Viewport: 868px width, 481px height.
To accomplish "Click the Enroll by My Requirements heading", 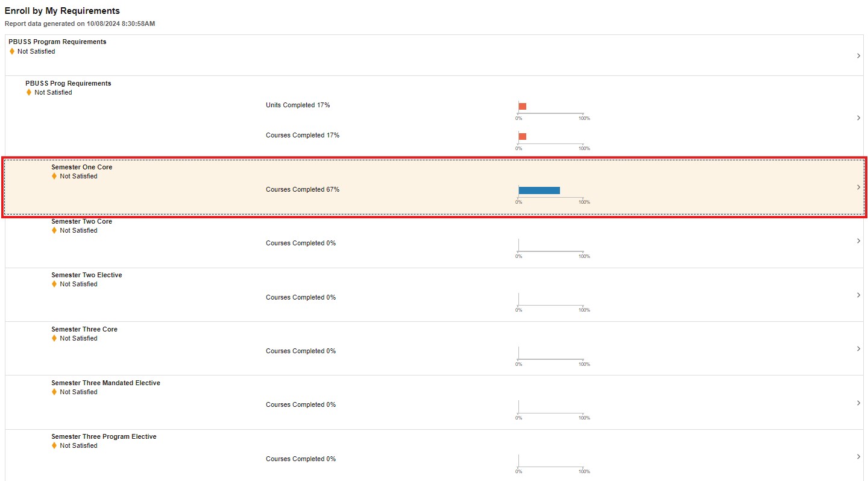I will [62, 11].
